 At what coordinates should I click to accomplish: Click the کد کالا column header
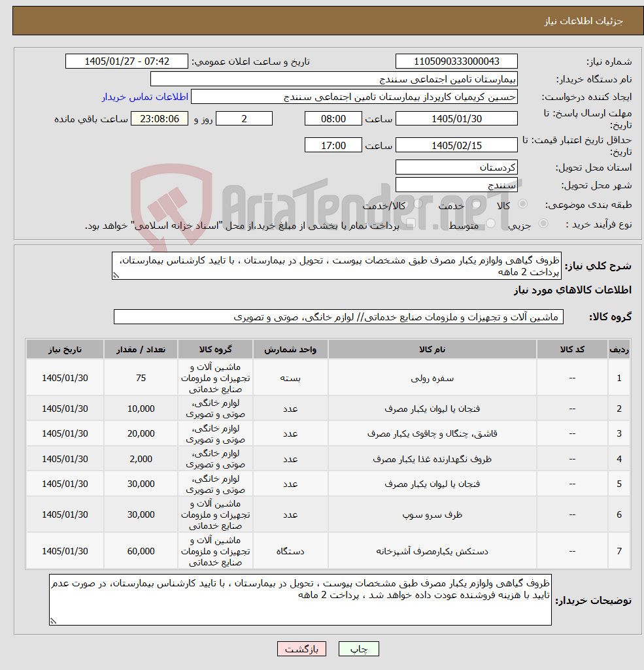coord(572,349)
